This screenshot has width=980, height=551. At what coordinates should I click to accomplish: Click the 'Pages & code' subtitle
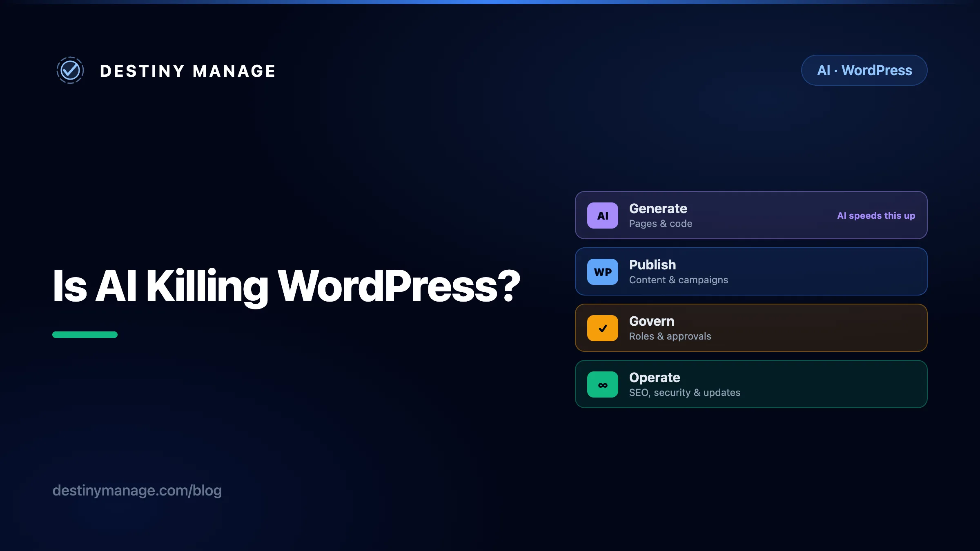click(x=660, y=224)
